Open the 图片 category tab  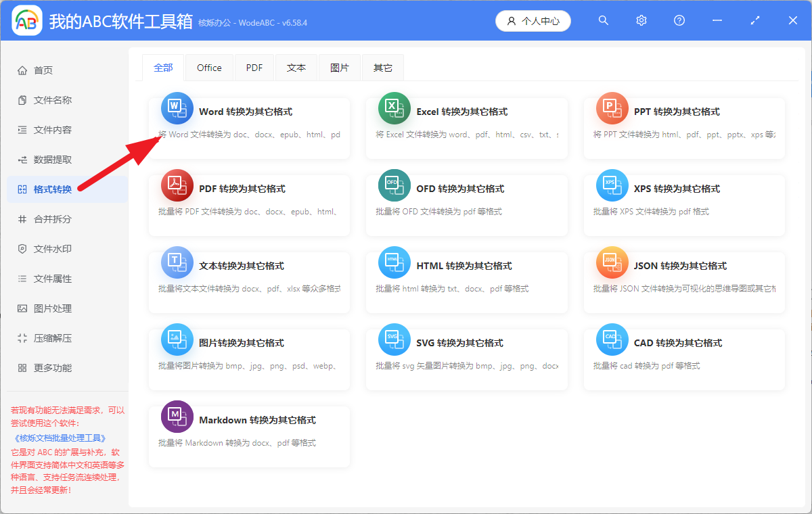coord(340,67)
